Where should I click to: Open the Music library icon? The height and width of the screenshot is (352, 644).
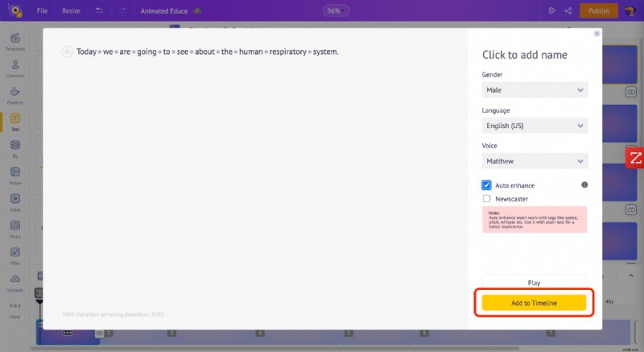[14, 229]
